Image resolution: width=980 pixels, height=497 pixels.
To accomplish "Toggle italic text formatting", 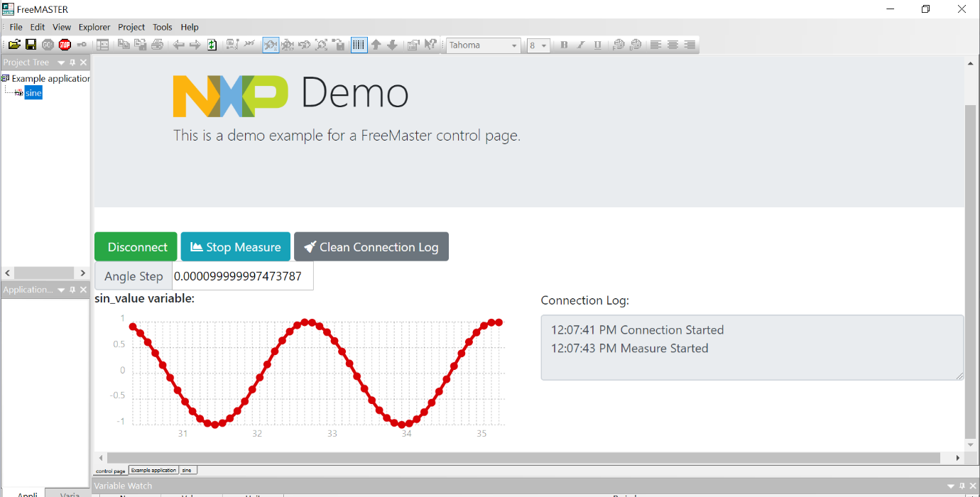I will (x=581, y=45).
